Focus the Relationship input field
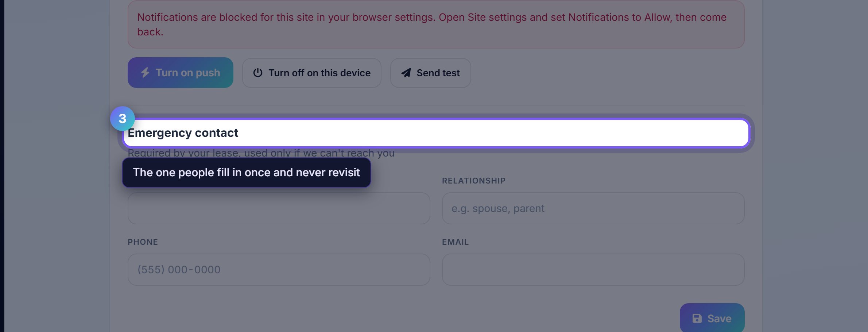This screenshot has height=332, width=868. 593,208
